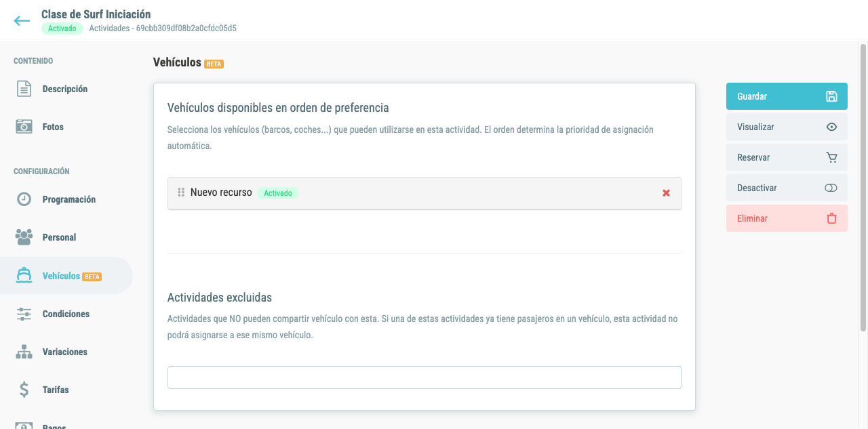Open Variaciones via its hierarchy icon

(24, 352)
